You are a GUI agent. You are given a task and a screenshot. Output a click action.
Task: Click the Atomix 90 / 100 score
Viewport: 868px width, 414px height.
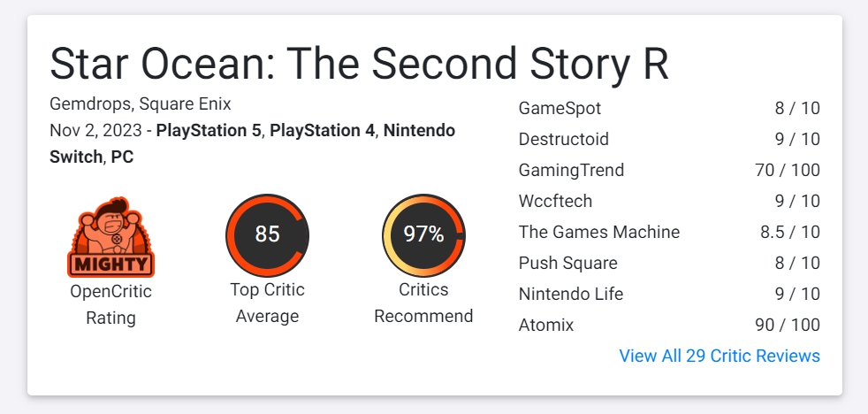(x=788, y=326)
